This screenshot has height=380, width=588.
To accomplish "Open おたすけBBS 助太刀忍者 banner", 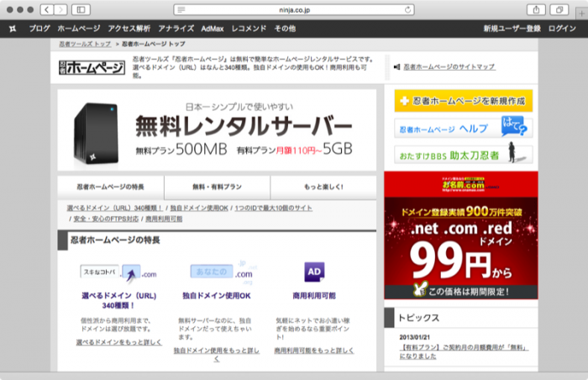I will pyautogui.click(x=463, y=155).
